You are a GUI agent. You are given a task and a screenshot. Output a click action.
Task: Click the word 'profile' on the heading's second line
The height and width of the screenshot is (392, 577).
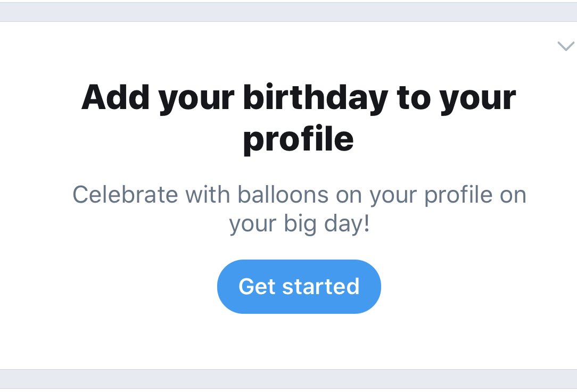coord(299,140)
